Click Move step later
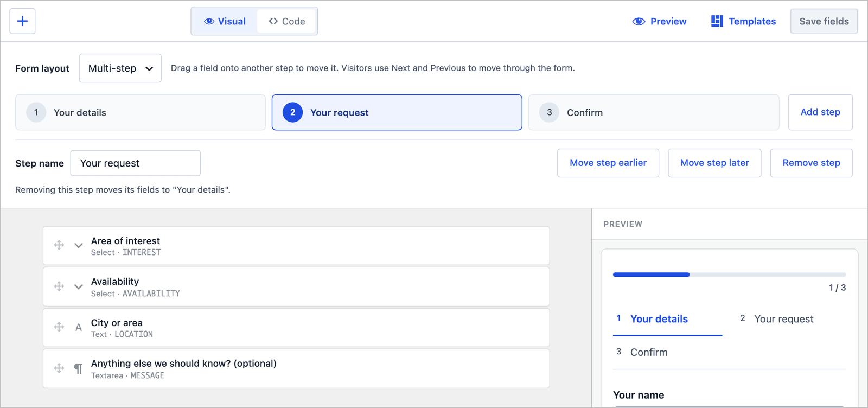This screenshot has width=868, height=408. pos(714,163)
